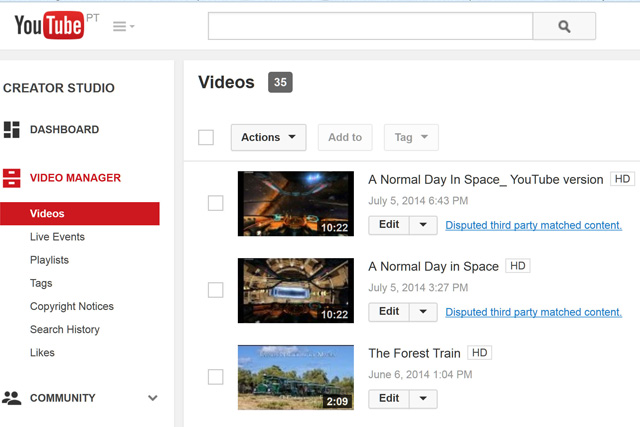
Task: Open Edit dropdown arrow for The Forest Train
Action: [423, 399]
